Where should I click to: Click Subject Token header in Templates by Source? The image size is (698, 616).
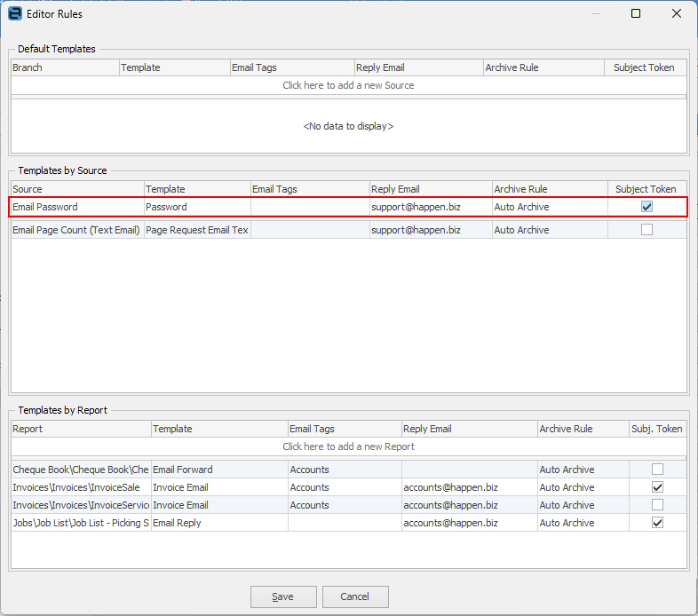point(647,189)
